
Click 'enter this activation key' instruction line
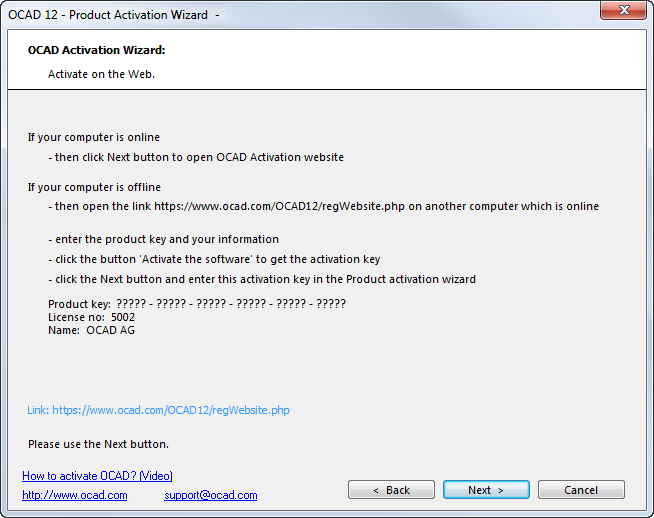(262, 279)
